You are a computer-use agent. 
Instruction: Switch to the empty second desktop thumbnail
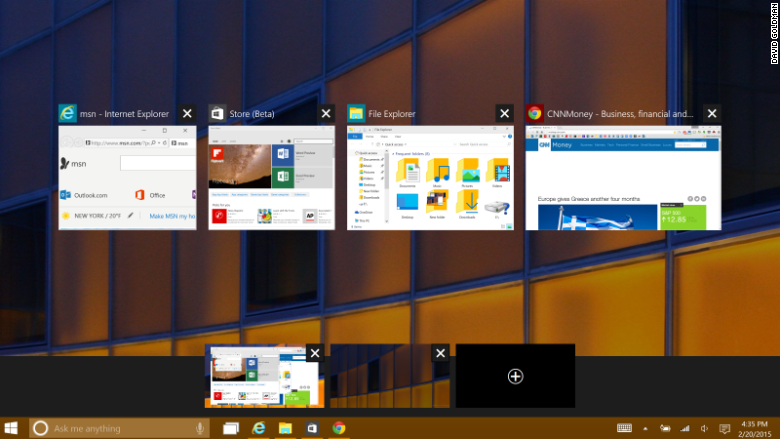(390, 376)
